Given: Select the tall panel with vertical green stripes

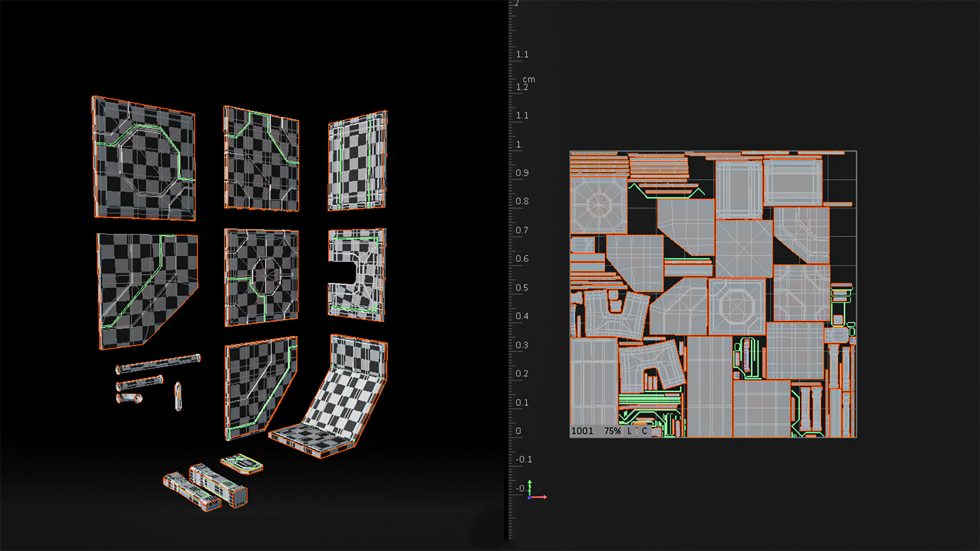Looking at the screenshot, I should (357, 161).
